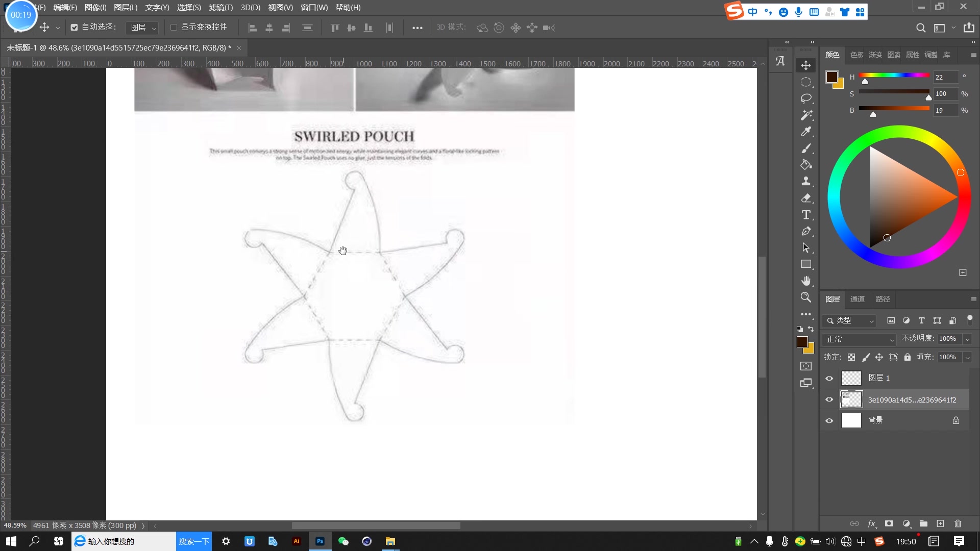Open the auto-select 图层 target dropdown

coord(142,28)
